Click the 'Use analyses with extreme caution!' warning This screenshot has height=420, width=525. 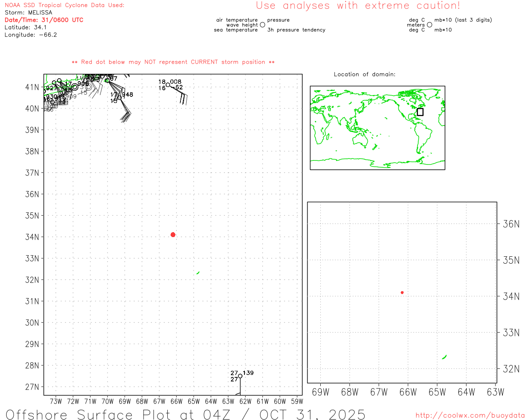point(358,6)
